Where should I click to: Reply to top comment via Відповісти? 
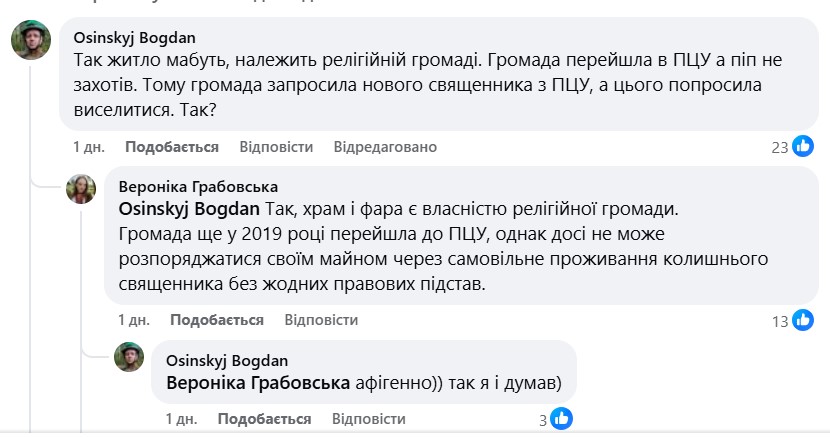[x=276, y=147]
